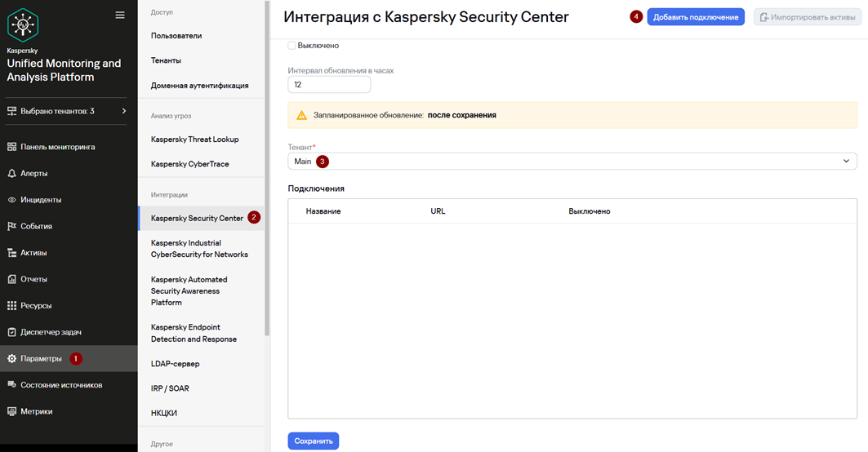Click the Тенант dropdown chevron arrow

[846, 161]
